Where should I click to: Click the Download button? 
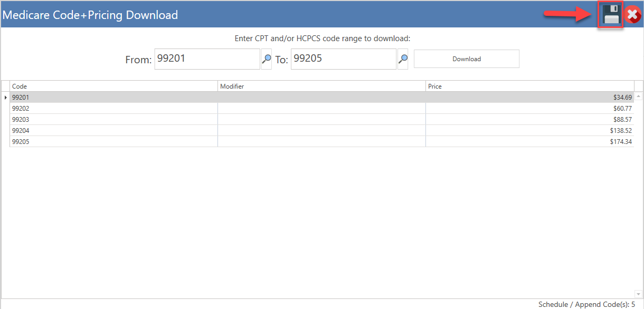pos(467,59)
